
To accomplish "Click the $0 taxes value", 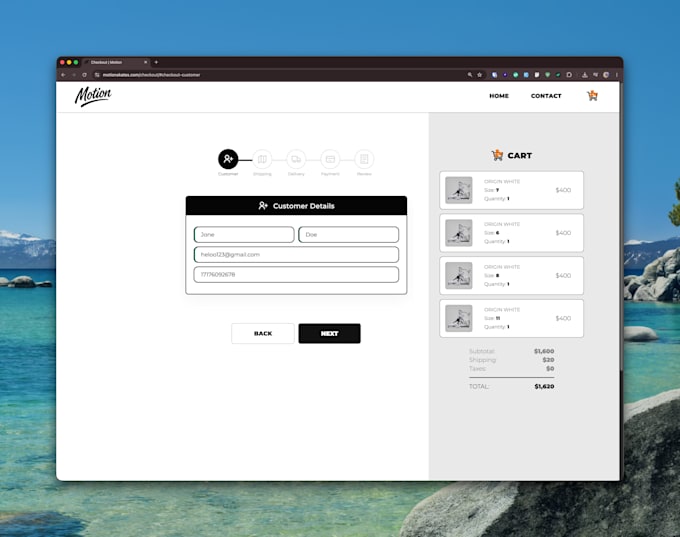I will tap(550, 368).
